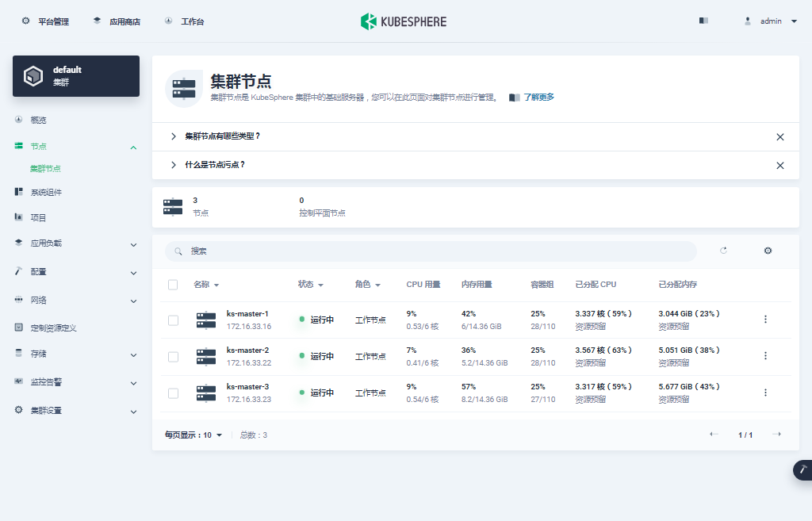The width and height of the screenshot is (812, 521).
Task: Click the 系统组件 sidebar icon
Action: coord(19,192)
